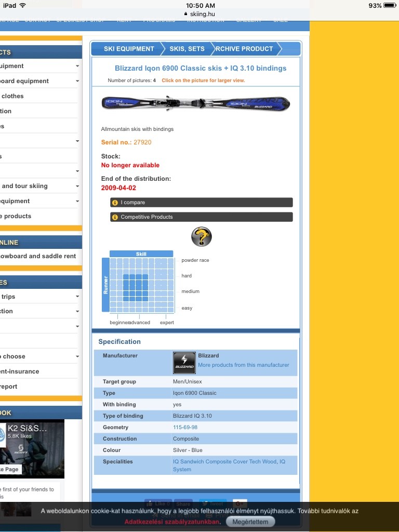Open the Competitive Products bar
This screenshot has width=399, height=532.
(x=201, y=217)
